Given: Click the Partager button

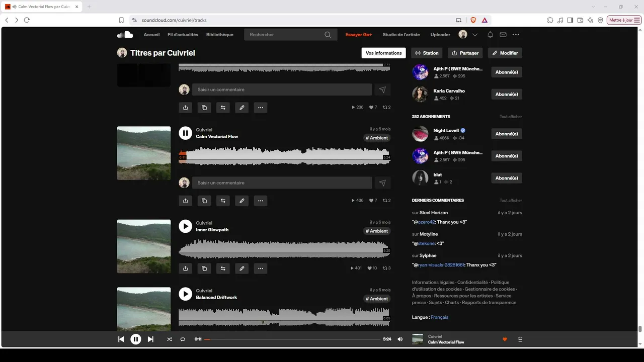Looking at the screenshot, I should (x=465, y=53).
